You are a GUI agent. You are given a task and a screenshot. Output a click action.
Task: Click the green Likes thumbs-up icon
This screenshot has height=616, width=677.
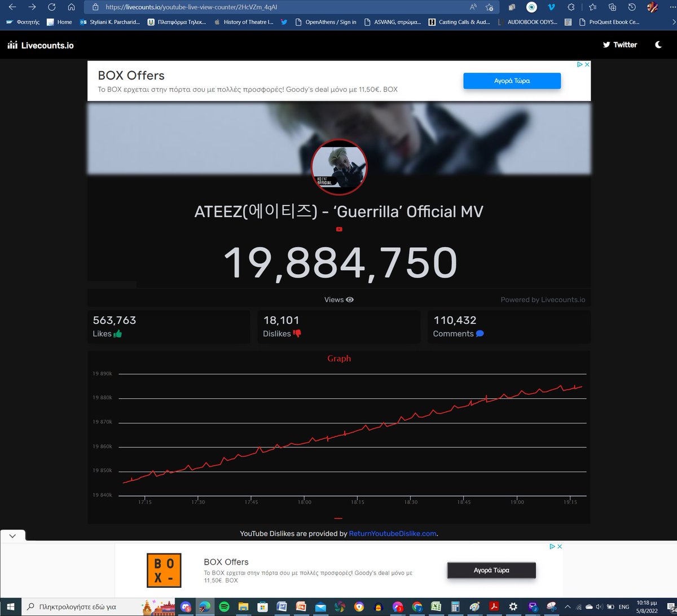(x=118, y=333)
